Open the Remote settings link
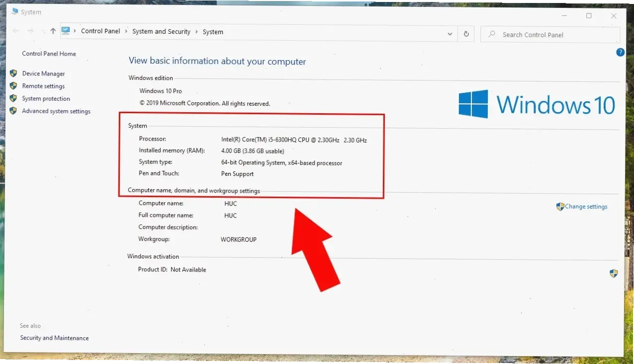This screenshot has width=634, height=364. (x=43, y=86)
